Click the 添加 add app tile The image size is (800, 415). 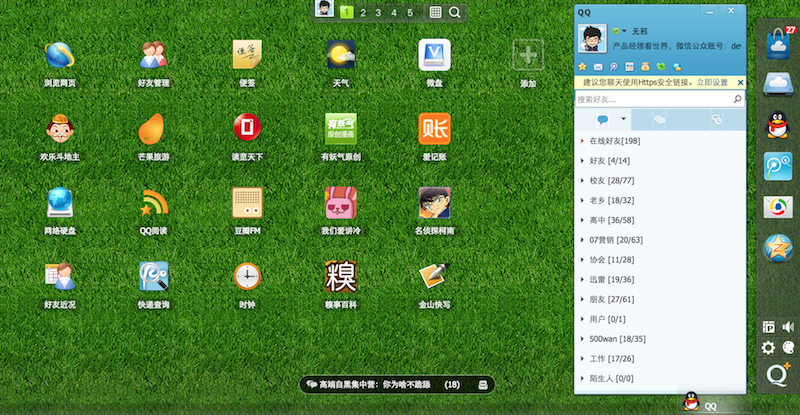tap(528, 55)
